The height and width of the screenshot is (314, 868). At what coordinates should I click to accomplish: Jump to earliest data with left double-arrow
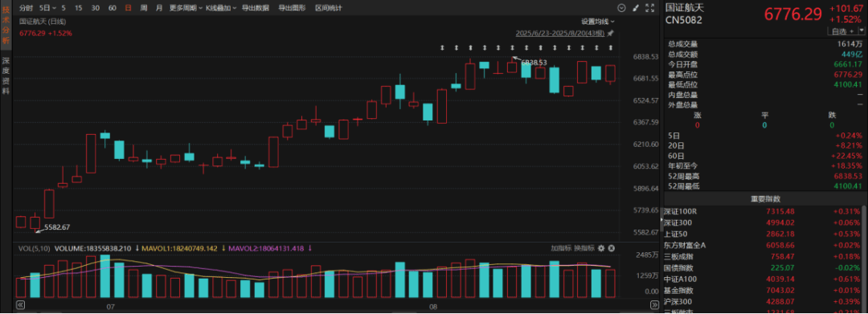pos(20,304)
